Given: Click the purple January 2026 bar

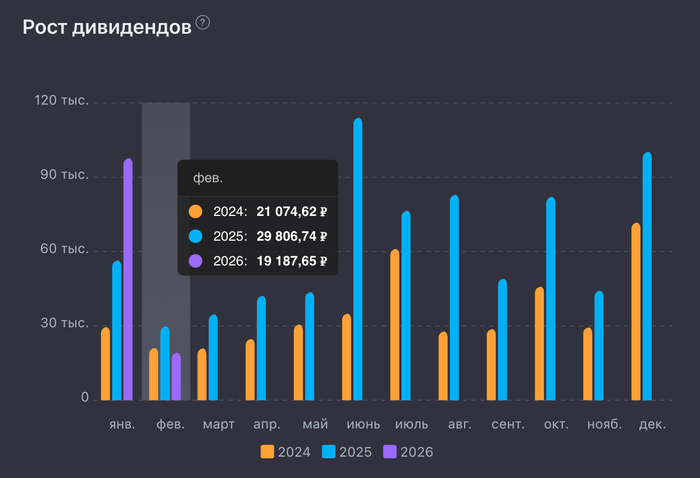Looking at the screenshot, I should click(128, 280).
